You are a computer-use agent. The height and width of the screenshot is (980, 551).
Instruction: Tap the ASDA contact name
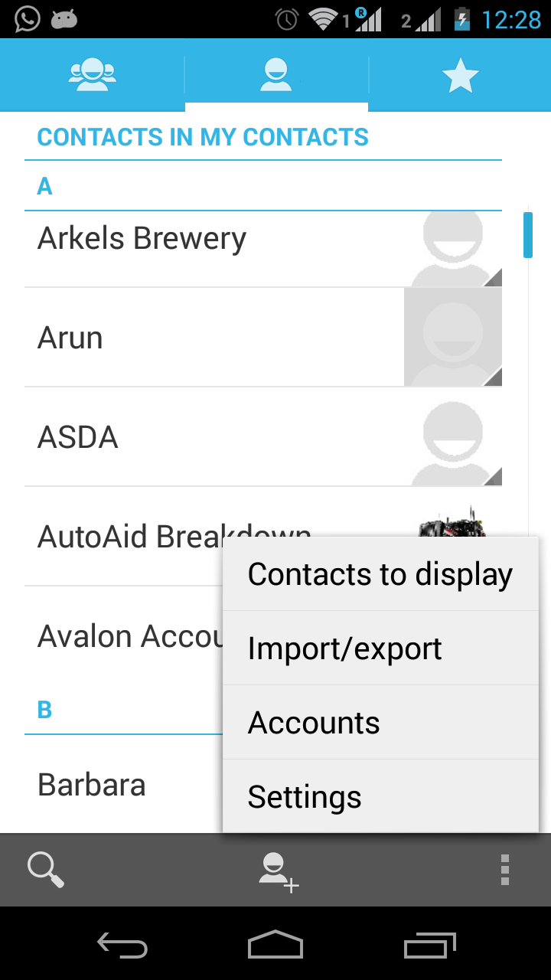click(78, 437)
